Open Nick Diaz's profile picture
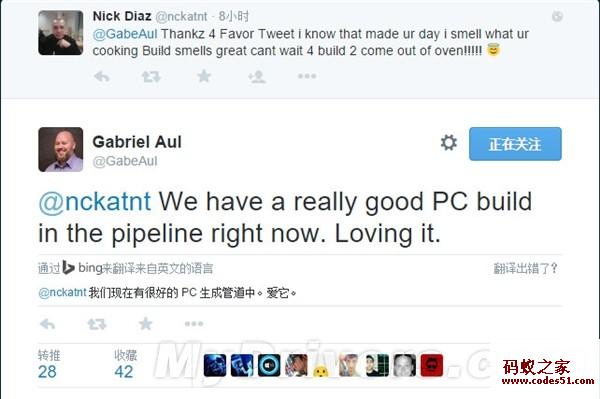Viewport: 600px width, 399px height. point(60,33)
